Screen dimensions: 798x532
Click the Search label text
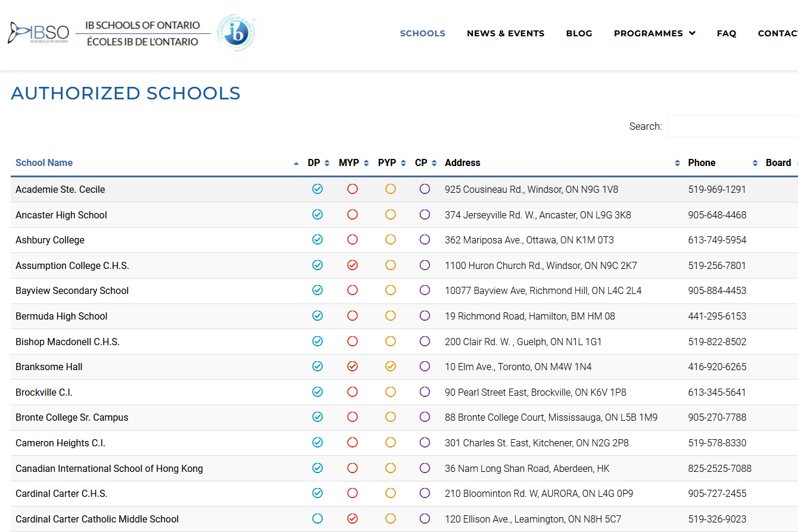coord(646,126)
